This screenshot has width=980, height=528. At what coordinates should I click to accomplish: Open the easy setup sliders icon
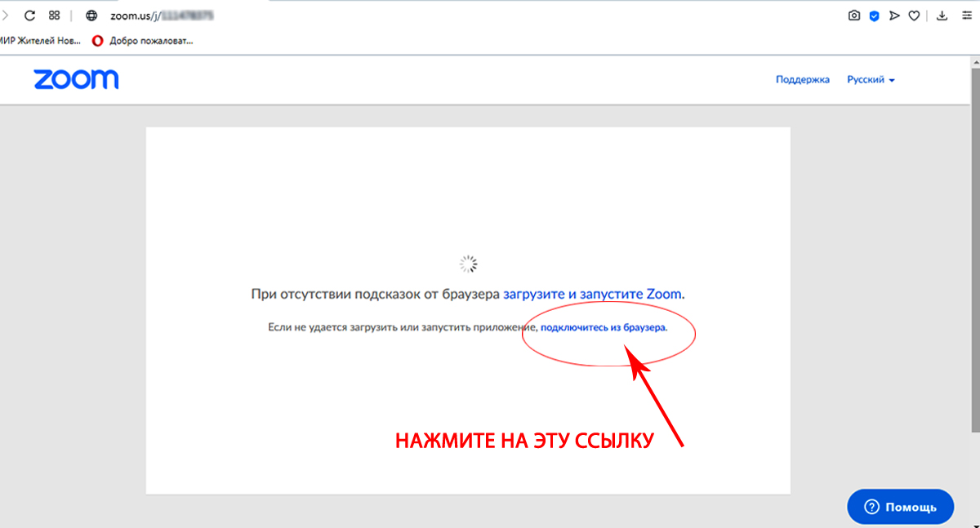967,16
